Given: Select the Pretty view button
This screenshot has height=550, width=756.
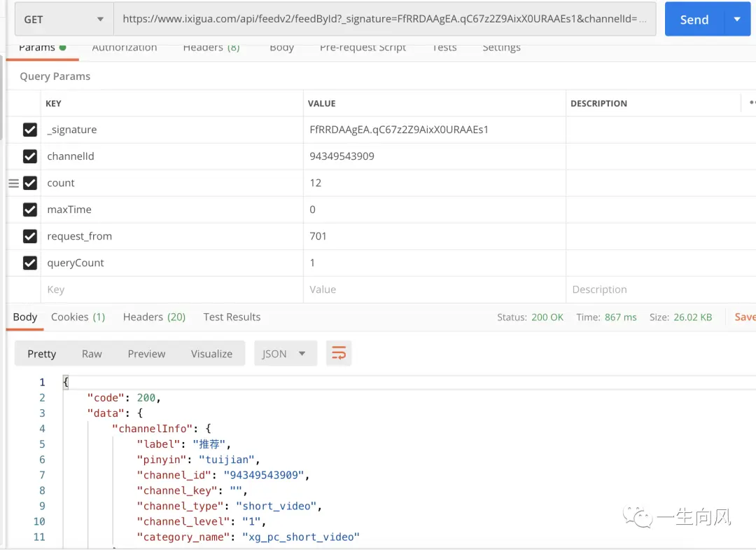Looking at the screenshot, I should click(42, 354).
